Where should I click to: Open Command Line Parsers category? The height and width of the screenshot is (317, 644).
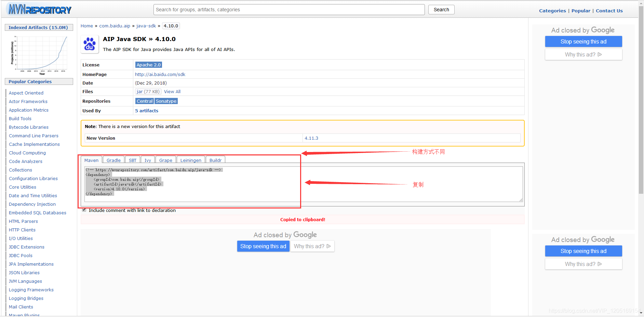[x=33, y=136]
